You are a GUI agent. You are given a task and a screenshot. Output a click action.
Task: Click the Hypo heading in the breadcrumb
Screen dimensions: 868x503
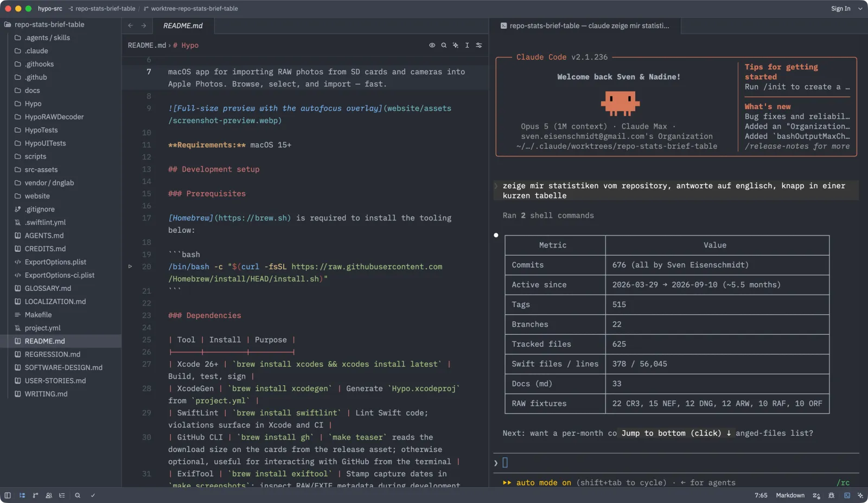(x=186, y=46)
